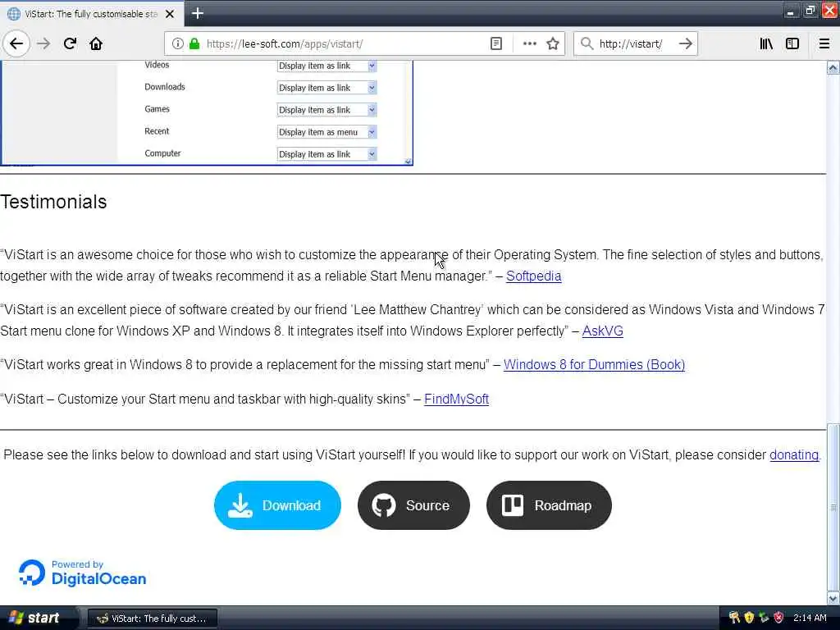The height and width of the screenshot is (630, 840).
Task: Click the forward navigation arrow
Action: coord(43,43)
